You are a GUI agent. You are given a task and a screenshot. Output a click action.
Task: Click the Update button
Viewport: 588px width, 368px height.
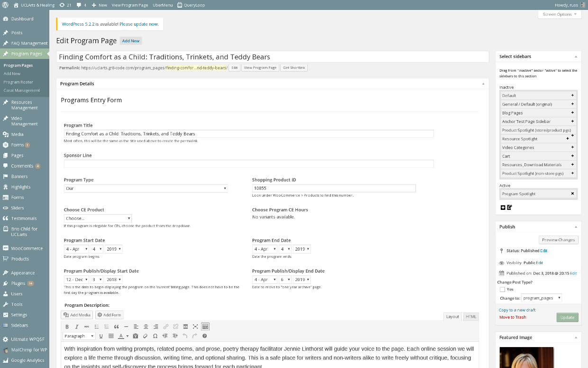click(567, 318)
